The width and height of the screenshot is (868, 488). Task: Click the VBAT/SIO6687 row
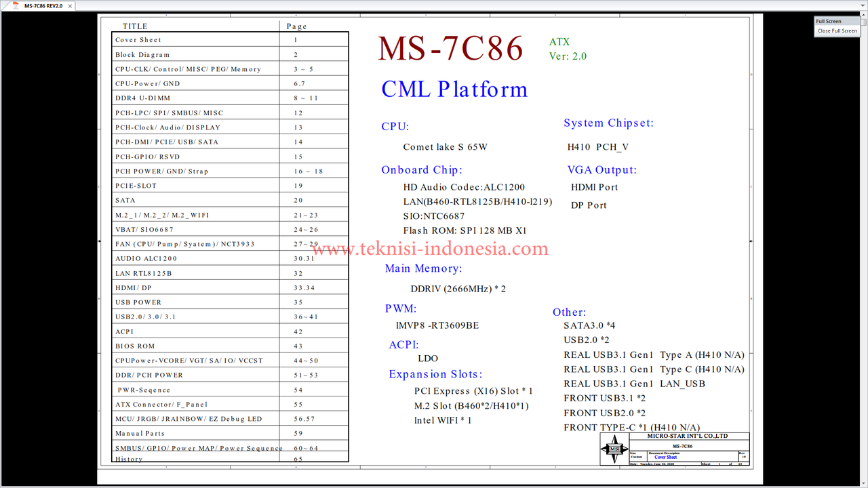click(x=230, y=229)
